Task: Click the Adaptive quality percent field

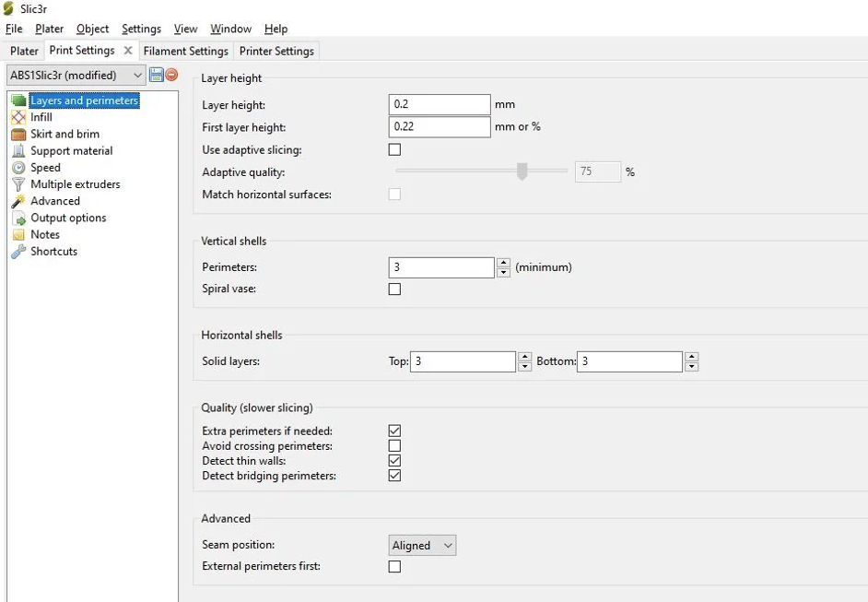Action: pyautogui.click(x=598, y=171)
